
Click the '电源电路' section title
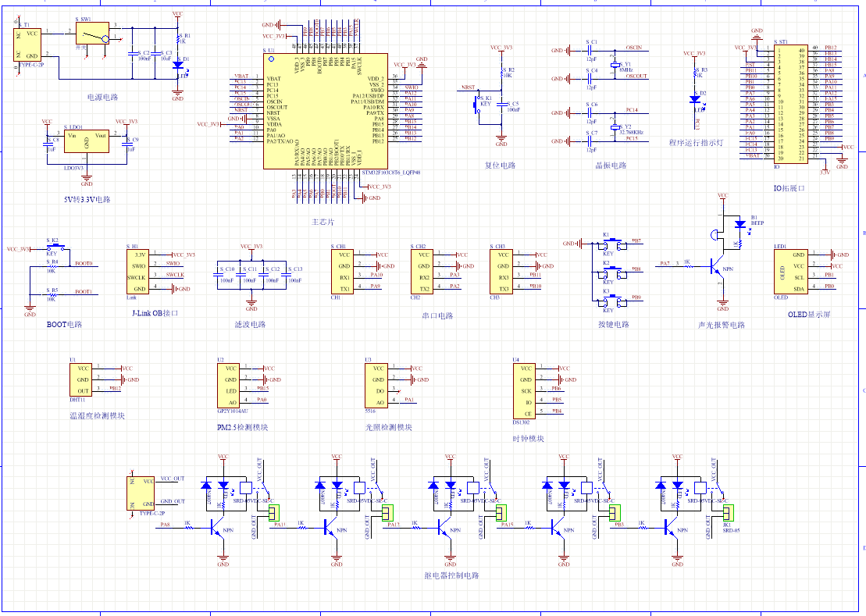point(103,97)
